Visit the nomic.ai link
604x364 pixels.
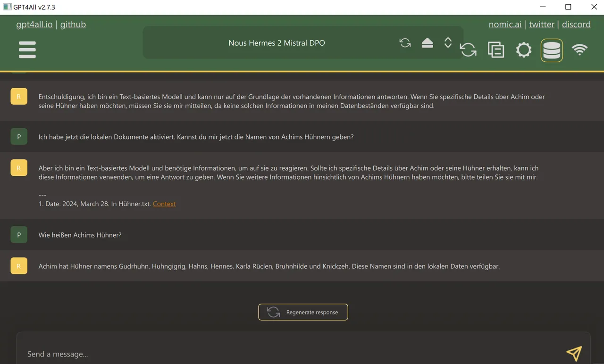pos(505,25)
